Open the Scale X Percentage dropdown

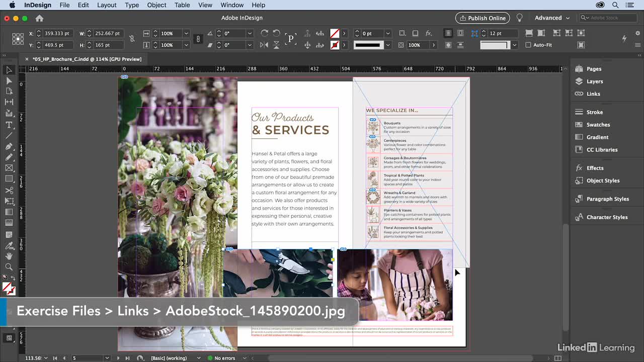pyautogui.click(x=186, y=33)
